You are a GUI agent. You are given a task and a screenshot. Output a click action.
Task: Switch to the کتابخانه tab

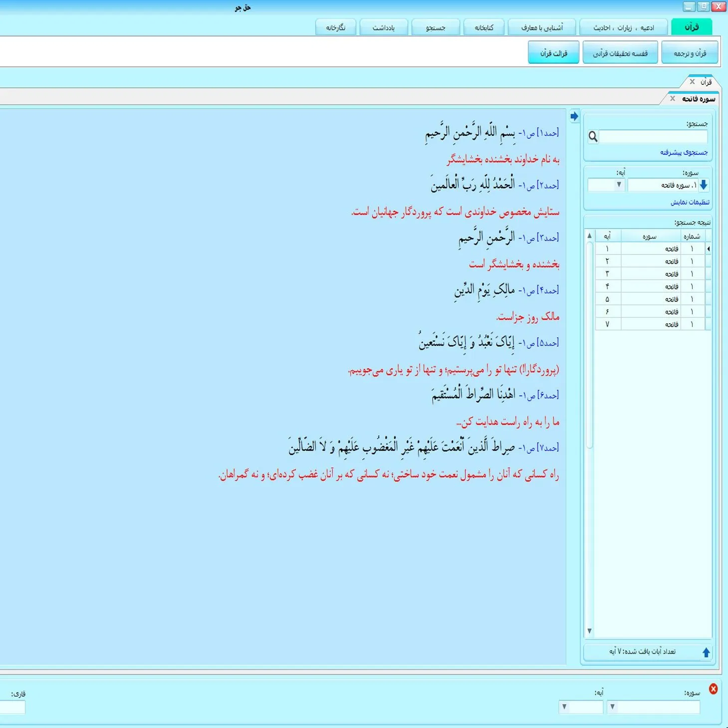pos(484,27)
